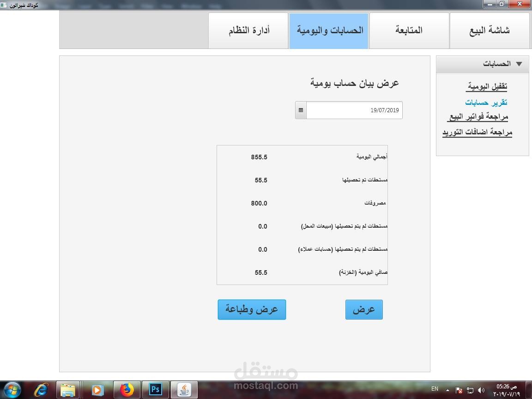Click the مستحقات لم يتم تحصيلها (مبيعات المحل) label
The image size is (532, 399).
[x=345, y=226]
